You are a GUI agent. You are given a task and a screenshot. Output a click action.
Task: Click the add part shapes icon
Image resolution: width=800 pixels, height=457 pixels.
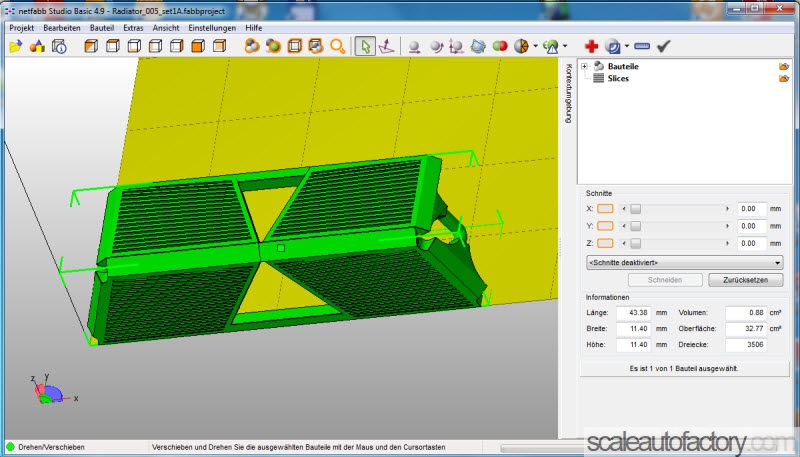point(37,46)
